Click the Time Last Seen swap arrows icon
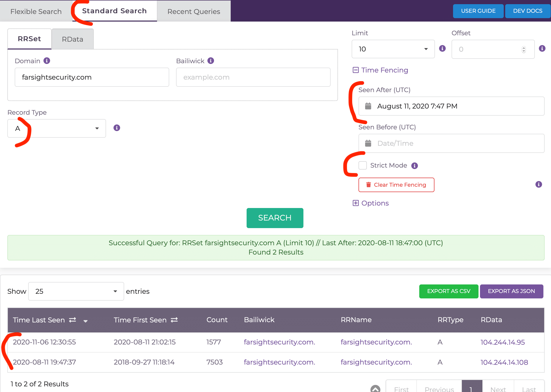This screenshot has height=392, width=551. coord(72,320)
